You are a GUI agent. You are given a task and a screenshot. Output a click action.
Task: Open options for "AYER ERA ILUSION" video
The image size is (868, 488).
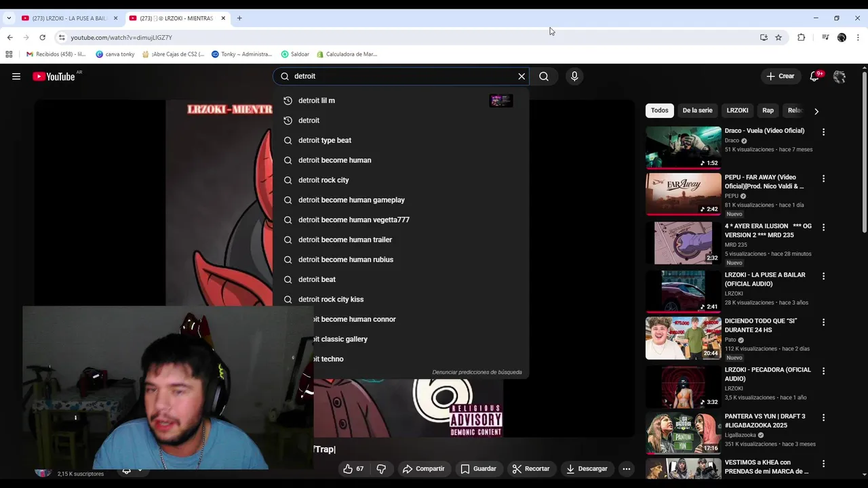823,228
